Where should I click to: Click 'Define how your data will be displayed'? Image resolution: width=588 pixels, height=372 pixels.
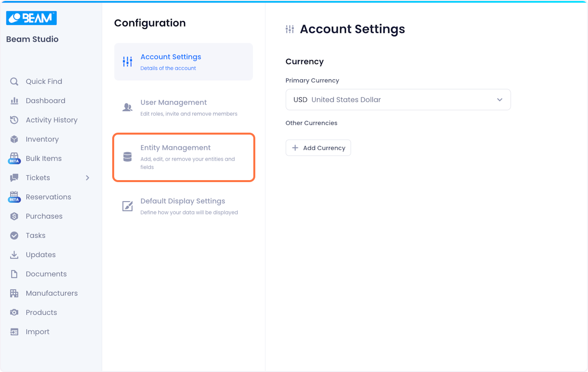[x=189, y=212]
